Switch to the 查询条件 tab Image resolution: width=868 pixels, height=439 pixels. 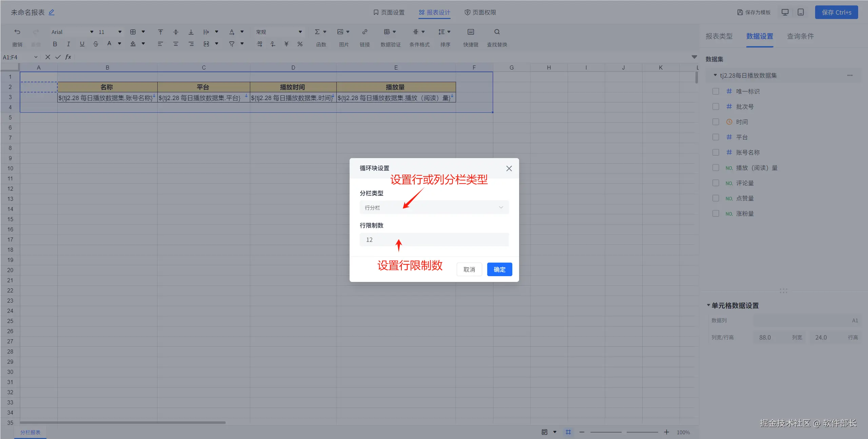[800, 36]
